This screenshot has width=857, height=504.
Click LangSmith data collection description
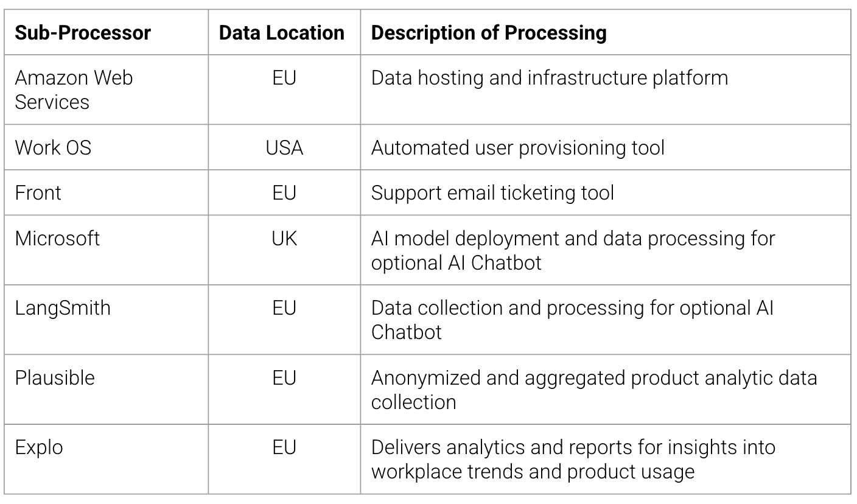572,320
